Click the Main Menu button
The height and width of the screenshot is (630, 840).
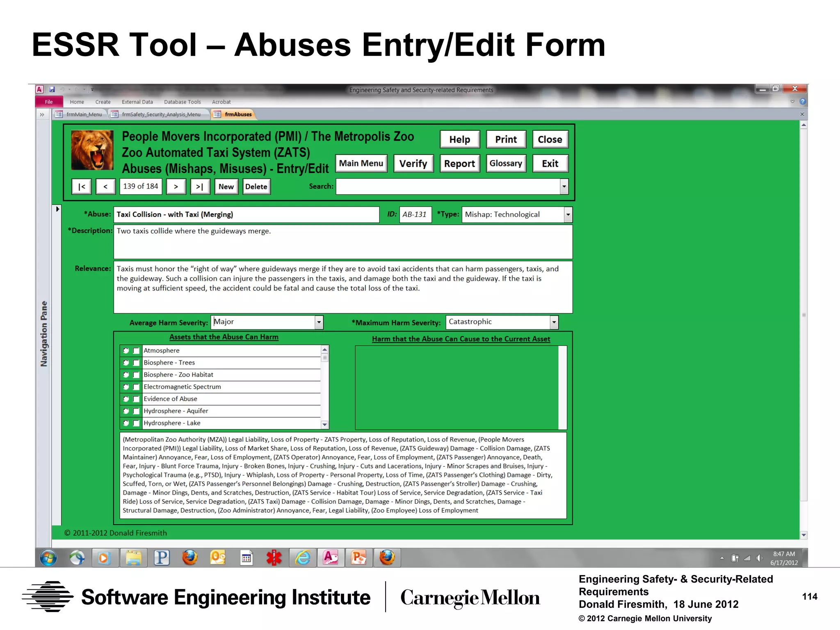361,164
